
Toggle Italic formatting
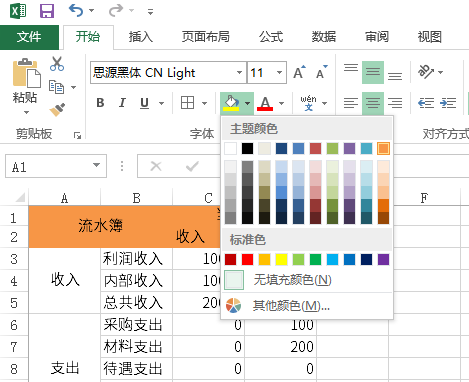[122, 103]
